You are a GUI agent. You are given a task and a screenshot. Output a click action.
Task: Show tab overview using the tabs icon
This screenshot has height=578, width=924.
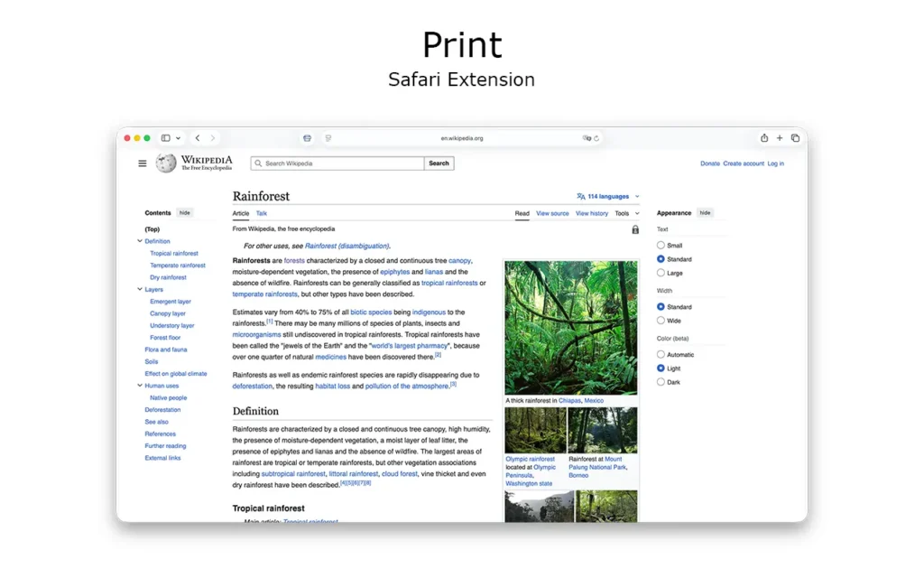click(795, 137)
